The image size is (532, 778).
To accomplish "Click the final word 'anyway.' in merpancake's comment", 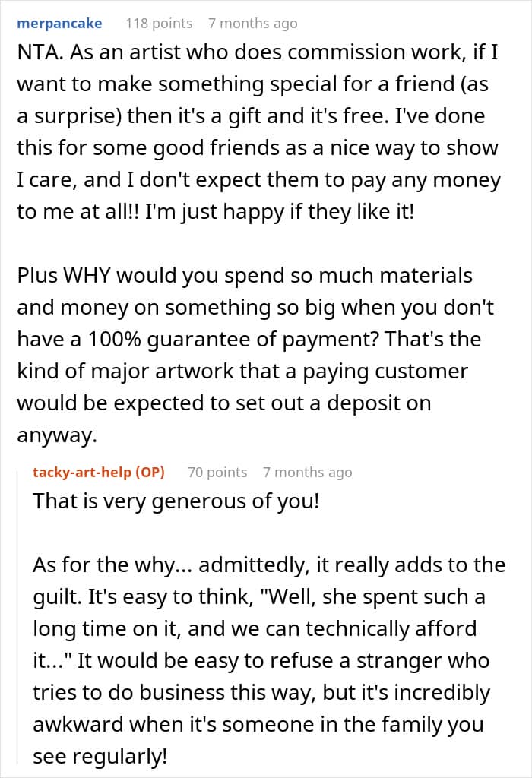I will [x=57, y=435].
